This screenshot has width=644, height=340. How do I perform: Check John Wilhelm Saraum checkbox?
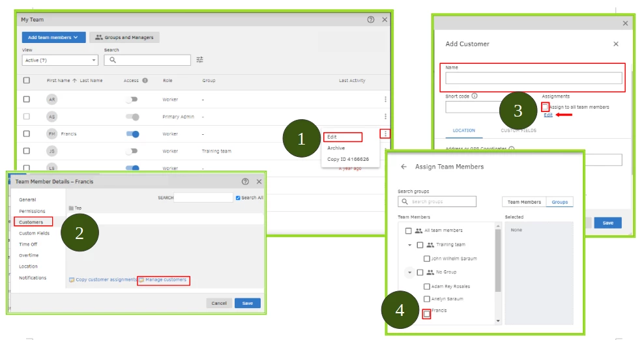click(x=427, y=259)
